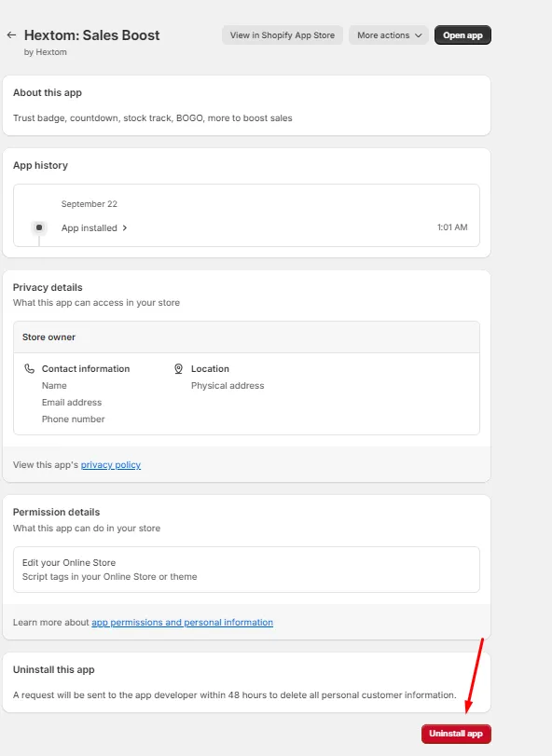
Task: Open app permissions and personal information link
Action: click(182, 623)
